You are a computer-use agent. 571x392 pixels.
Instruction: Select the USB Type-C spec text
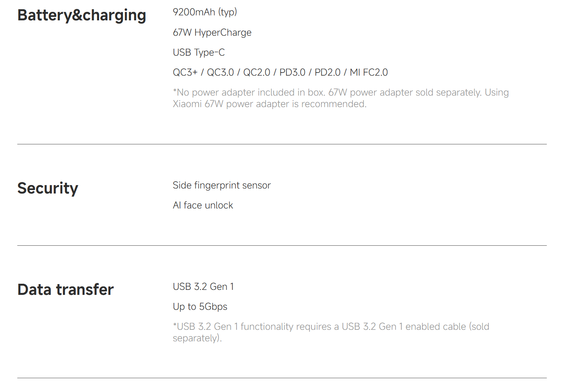click(x=199, y=53)
